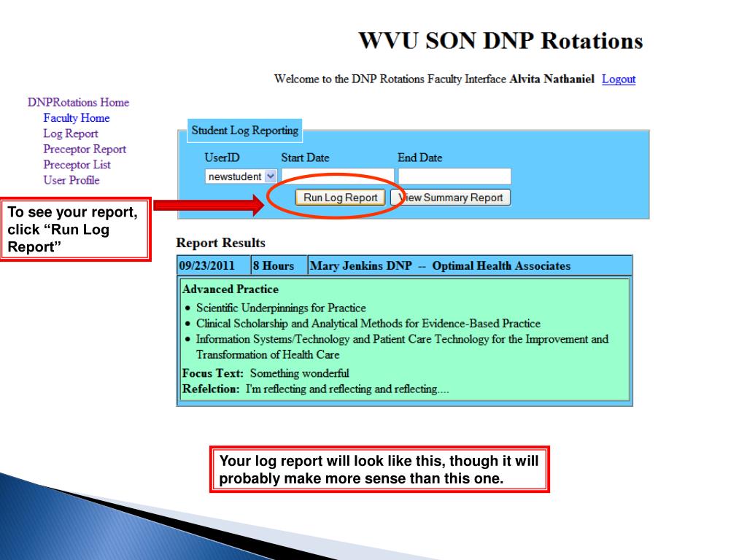Expand the UserID dropdown showing newstudent
747x560 pixels.
241,176
